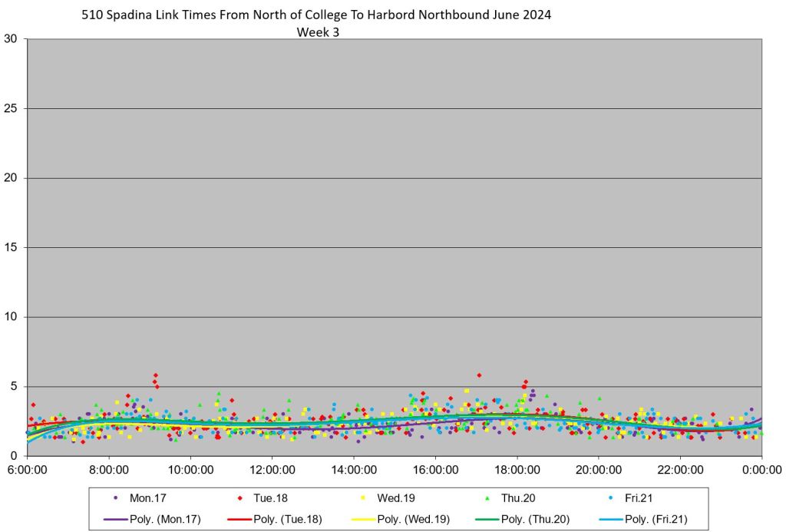Click the green Thu.20 triangle legend marker

[x=487, y=498]
